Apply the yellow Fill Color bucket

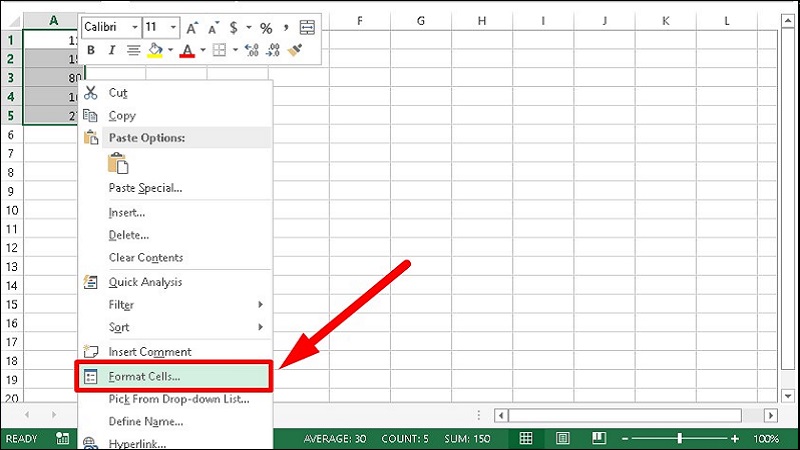[x=155, y=50]
